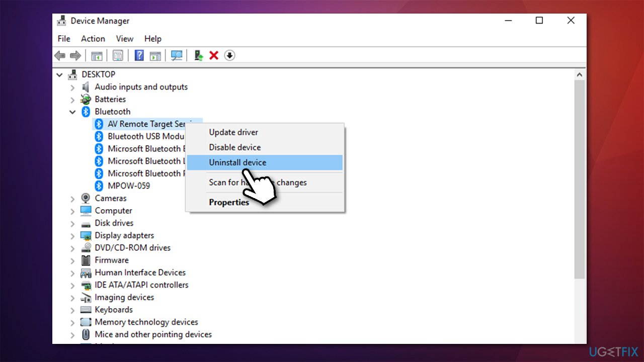Click the Bluetooth icon next to MPOW-059
The width and height of the screenshot is (644, 362).
(x=99, y=186)
